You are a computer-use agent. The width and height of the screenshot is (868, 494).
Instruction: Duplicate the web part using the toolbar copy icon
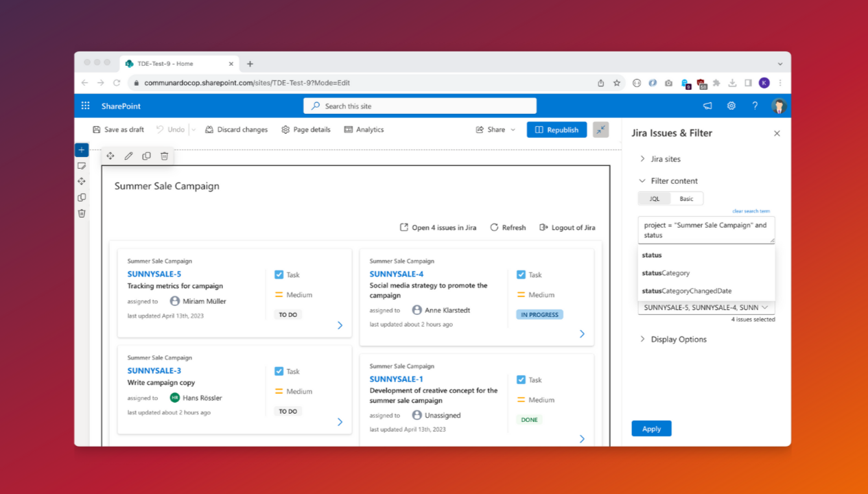tap(146, 156)
